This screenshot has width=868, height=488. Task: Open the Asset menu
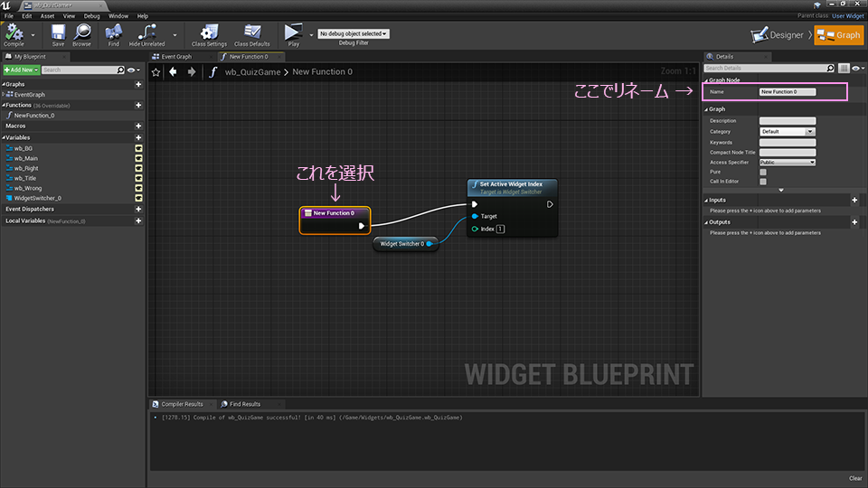pos(47,16)
